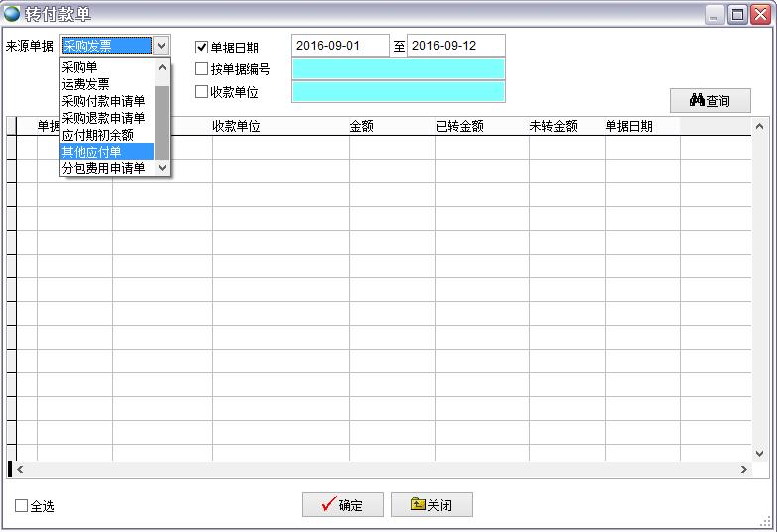
Task: Select 运费发票 from the dropdown list
Action: click(x=86, y=84)
